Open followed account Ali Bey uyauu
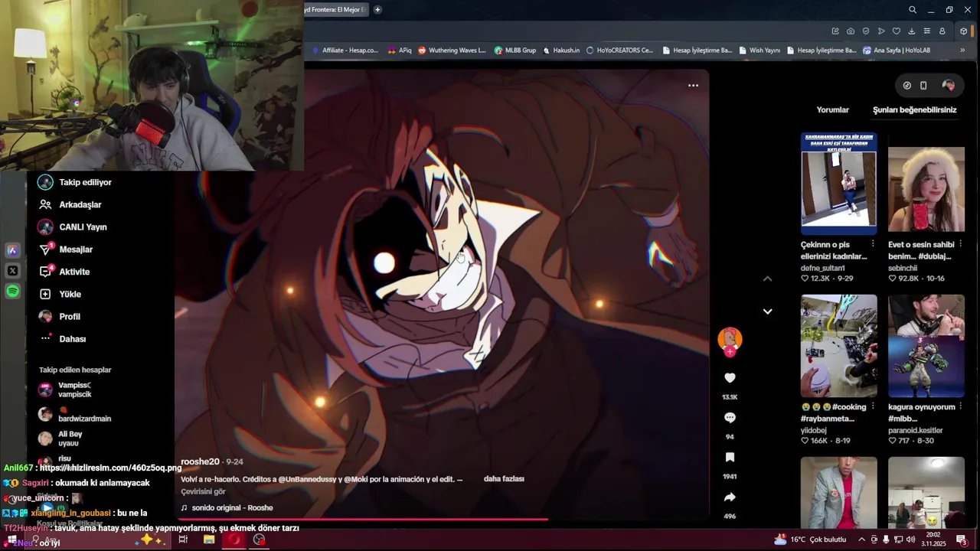This screenshot has width=980, height=551. (x=60, y=439)
